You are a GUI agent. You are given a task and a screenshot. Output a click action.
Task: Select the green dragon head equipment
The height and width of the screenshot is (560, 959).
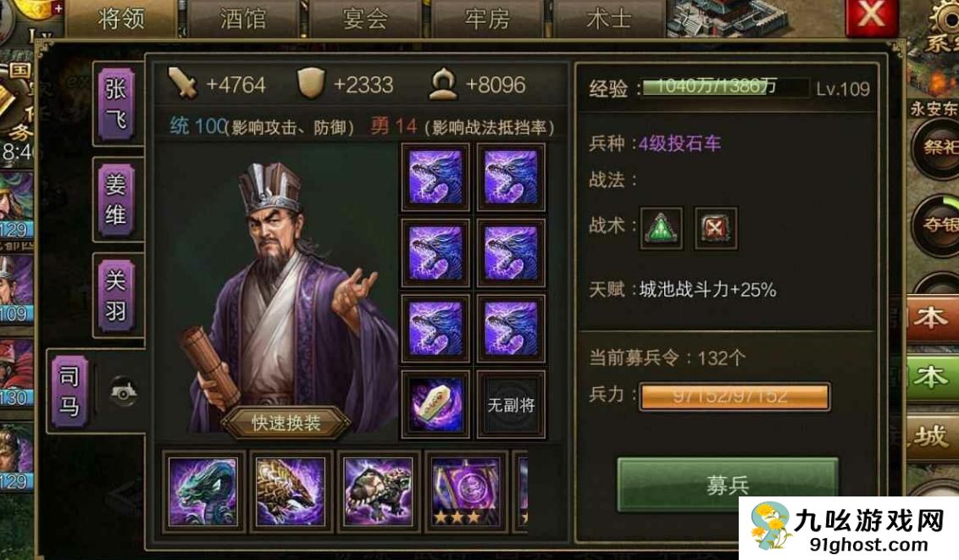click(x=203, y=491)
